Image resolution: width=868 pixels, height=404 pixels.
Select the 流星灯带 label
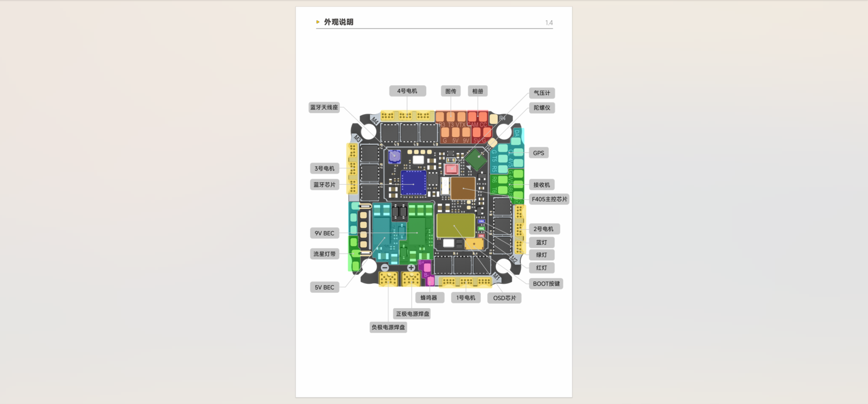click(324, 254)
